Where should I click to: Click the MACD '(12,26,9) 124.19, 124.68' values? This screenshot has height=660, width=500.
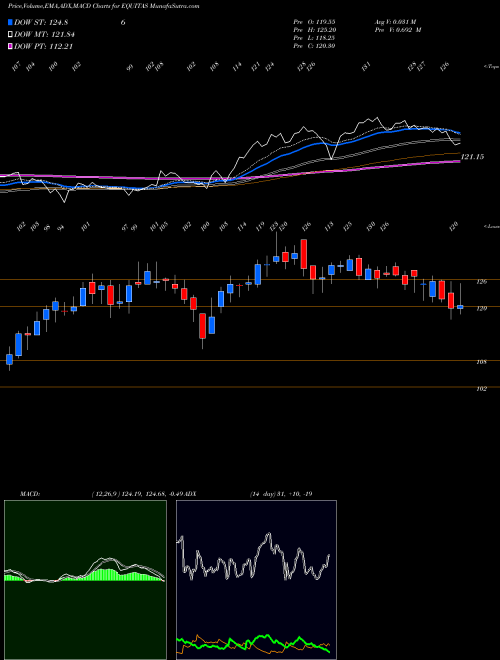[128, 494]
